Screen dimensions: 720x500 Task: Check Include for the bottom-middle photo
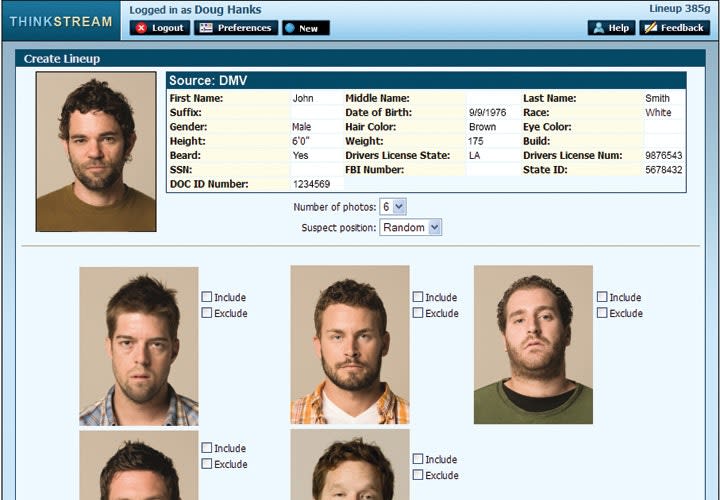(418, 459)
